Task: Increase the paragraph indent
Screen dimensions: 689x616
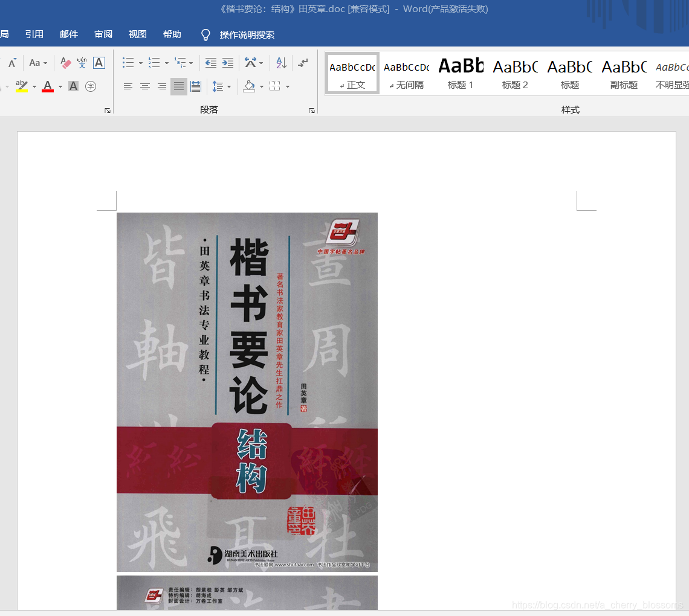Action: 228,63
